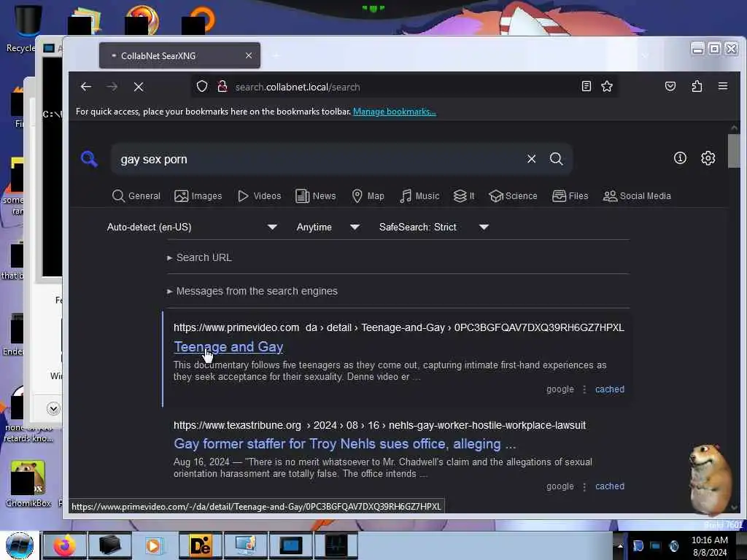Open SearXNG preferences gear
747x560 pixels.
click(708, 158)
